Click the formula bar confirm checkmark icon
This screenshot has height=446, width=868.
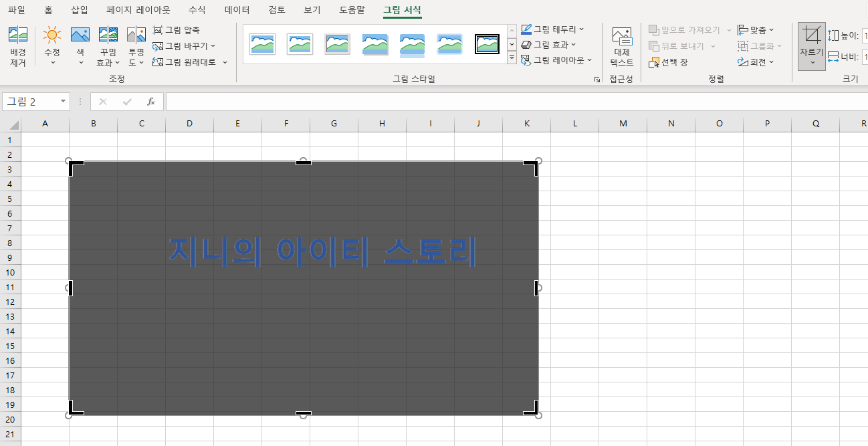click(x=127, y=102)
